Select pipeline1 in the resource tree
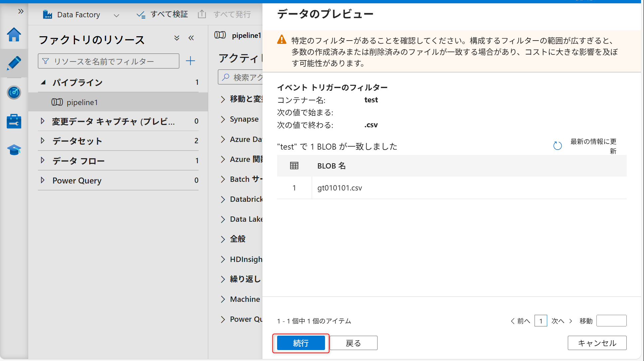Screen dimensions: 644x361 coord(82,102)
